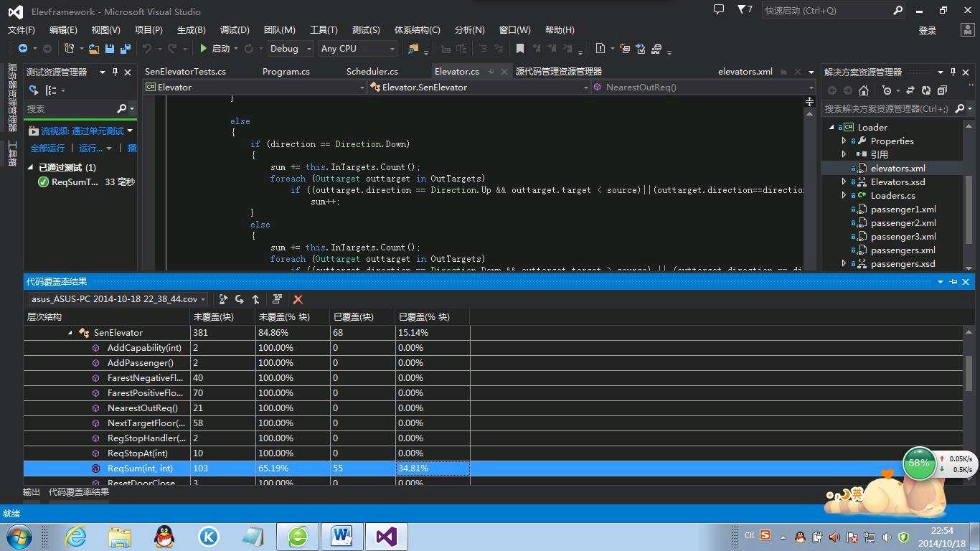Click the 全部运行 link in Test Explorer
This screenshot has width=980, height=551.
[x=47, y=148]
